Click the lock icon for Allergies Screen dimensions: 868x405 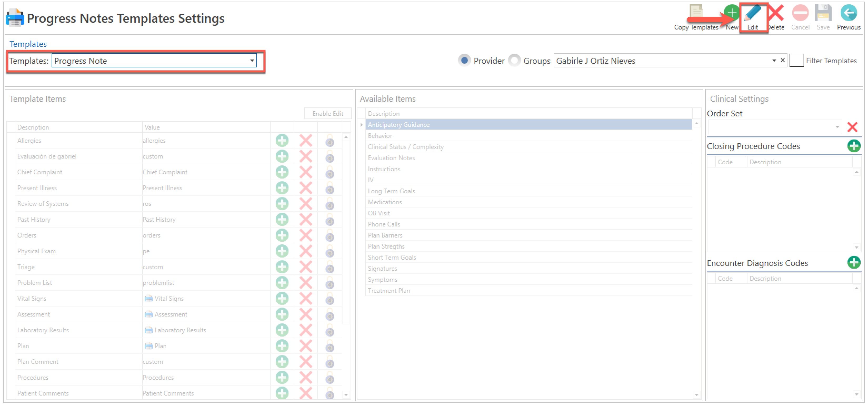point(330,141)
